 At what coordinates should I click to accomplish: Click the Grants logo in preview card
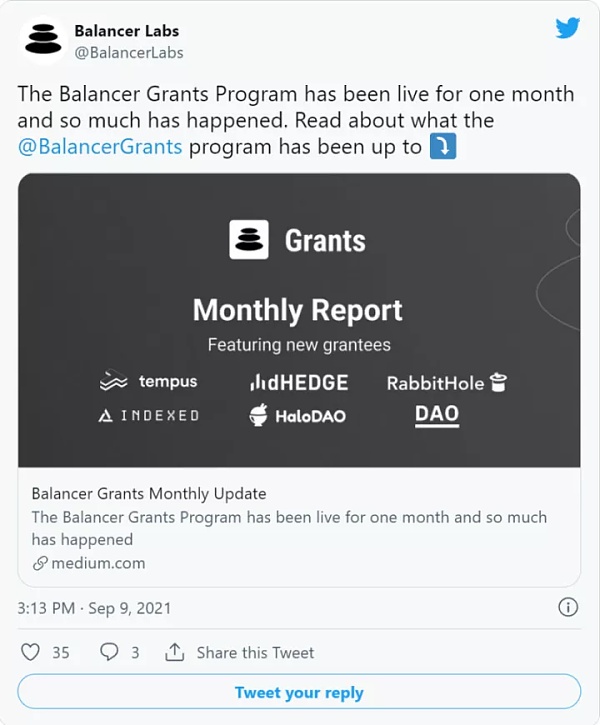(x=298, y=240)
